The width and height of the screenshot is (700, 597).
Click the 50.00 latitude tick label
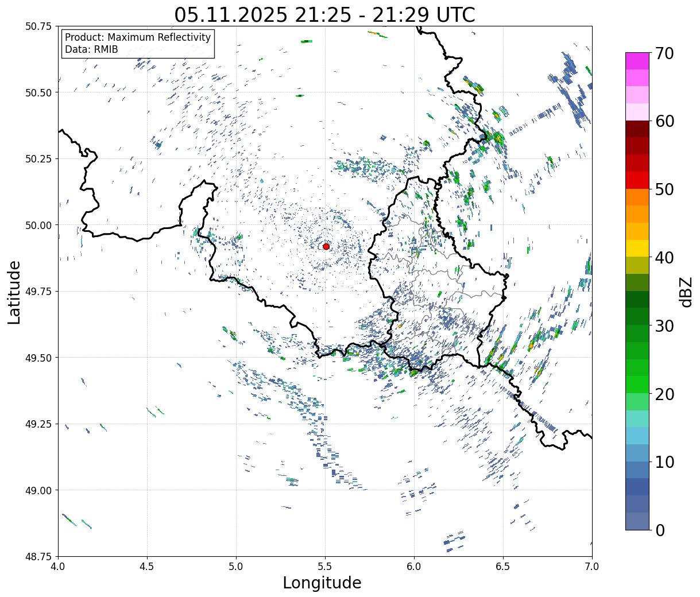38,225
